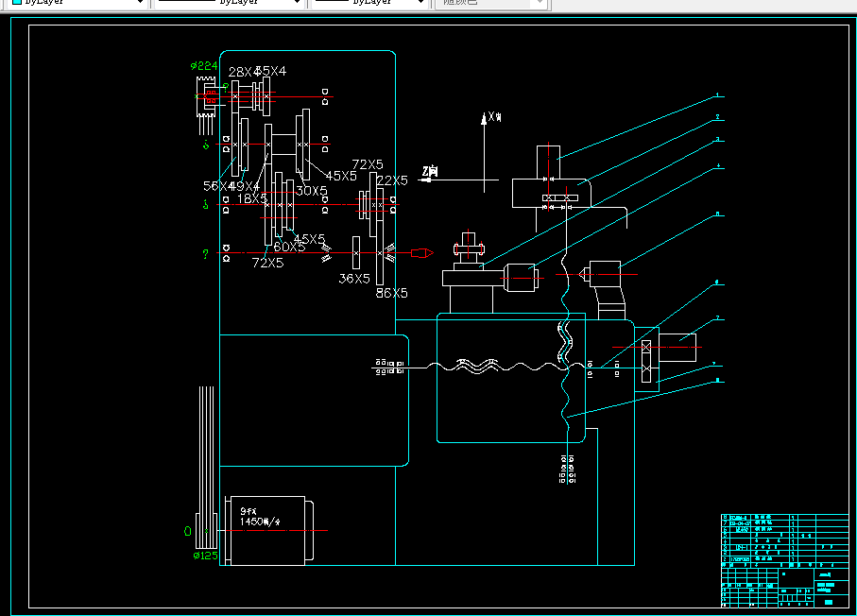This screenshot has width=857, height=616.
Task: Select the 18X5 gear label
Action: click(252, 198)
